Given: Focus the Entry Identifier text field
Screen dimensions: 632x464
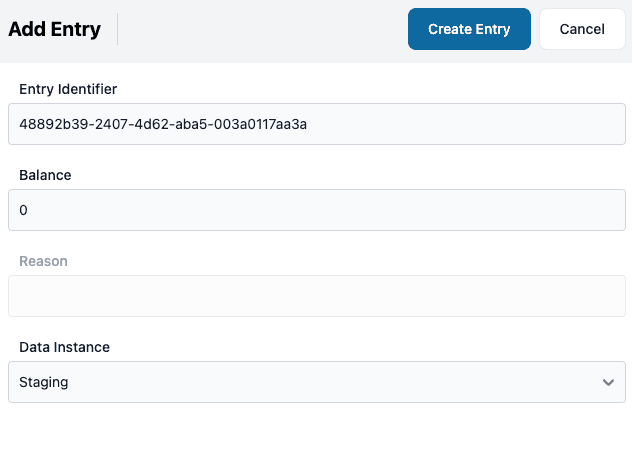Looking at the screenshot, I should coord(316,124).
